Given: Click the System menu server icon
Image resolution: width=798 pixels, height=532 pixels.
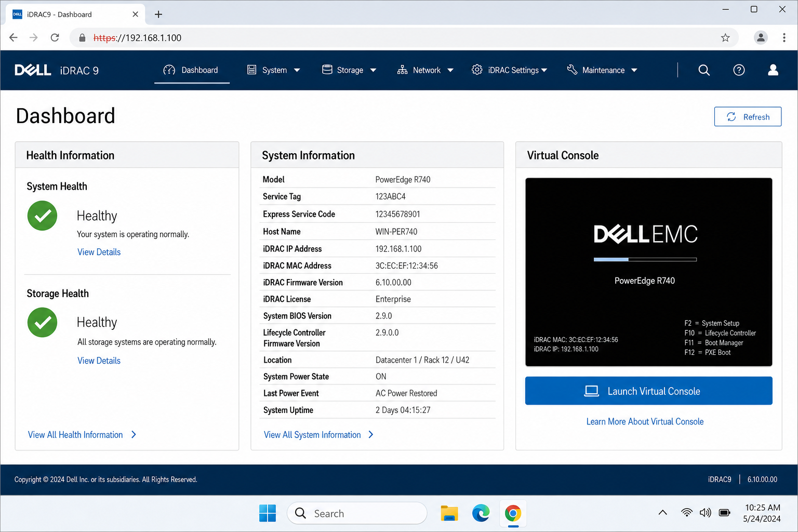Looking at the screenshot, I should click(x=252, y=70).
